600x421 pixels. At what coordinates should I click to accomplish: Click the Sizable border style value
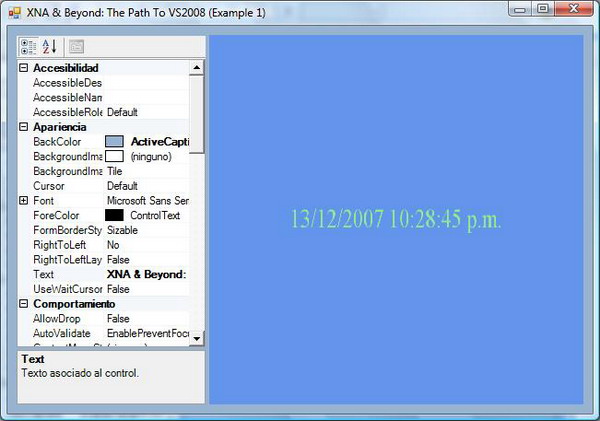[122, 230]
